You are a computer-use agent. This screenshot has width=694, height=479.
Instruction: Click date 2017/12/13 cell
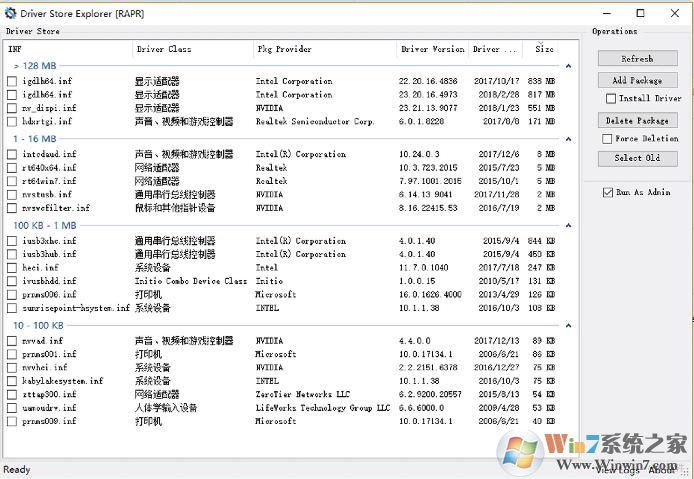tap(497, 341)
